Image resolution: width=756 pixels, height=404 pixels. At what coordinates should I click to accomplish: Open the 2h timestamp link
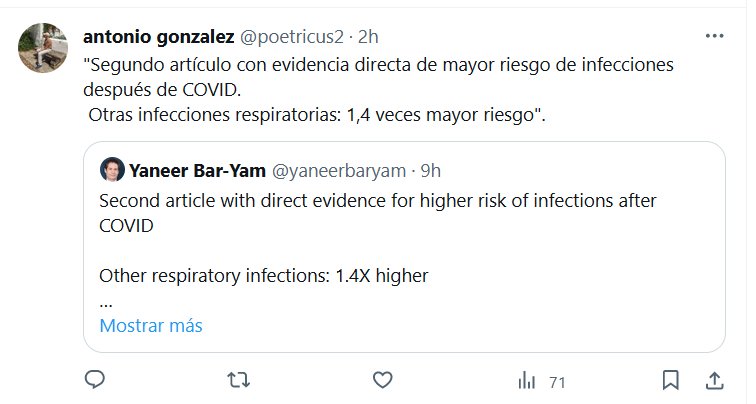coord(368,37)
